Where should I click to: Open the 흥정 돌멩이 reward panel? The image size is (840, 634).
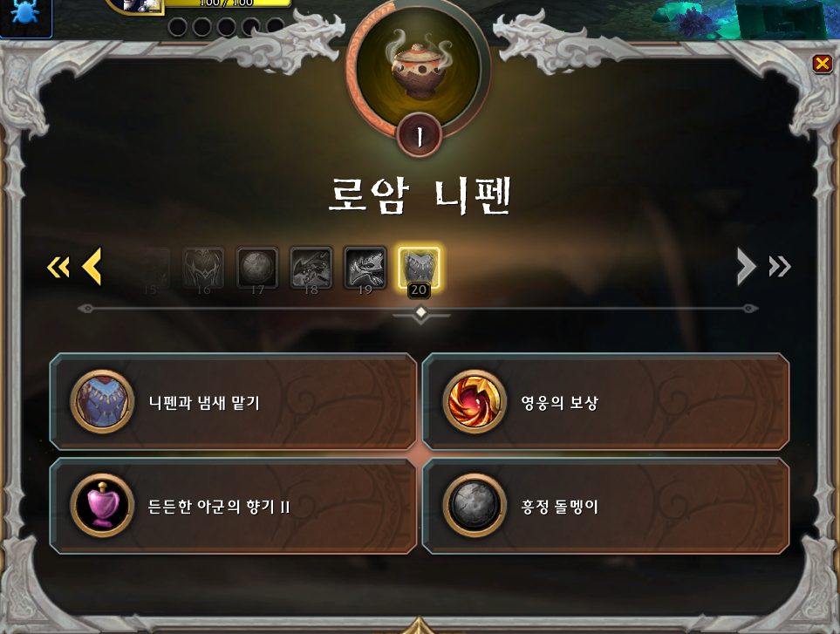(x=606, y=506)
